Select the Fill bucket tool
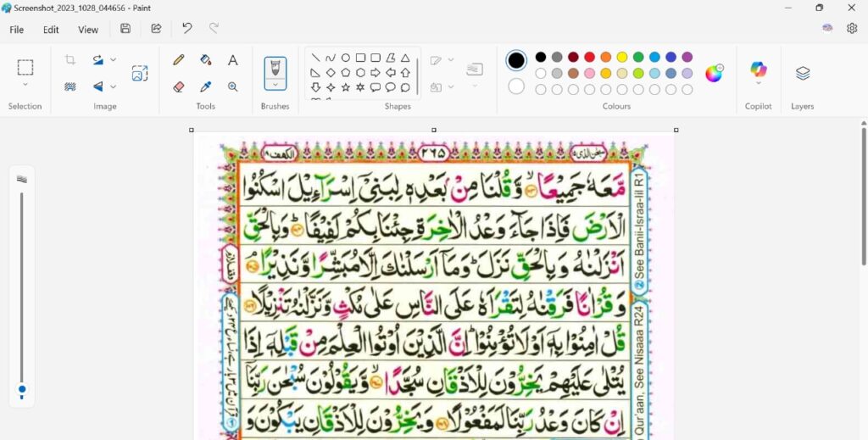This screenshot has height=440, width=868. [205, 60]
